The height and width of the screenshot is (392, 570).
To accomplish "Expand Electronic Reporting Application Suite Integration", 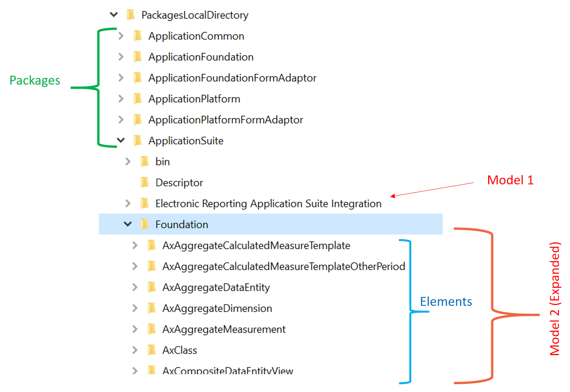I will point(128,203).
